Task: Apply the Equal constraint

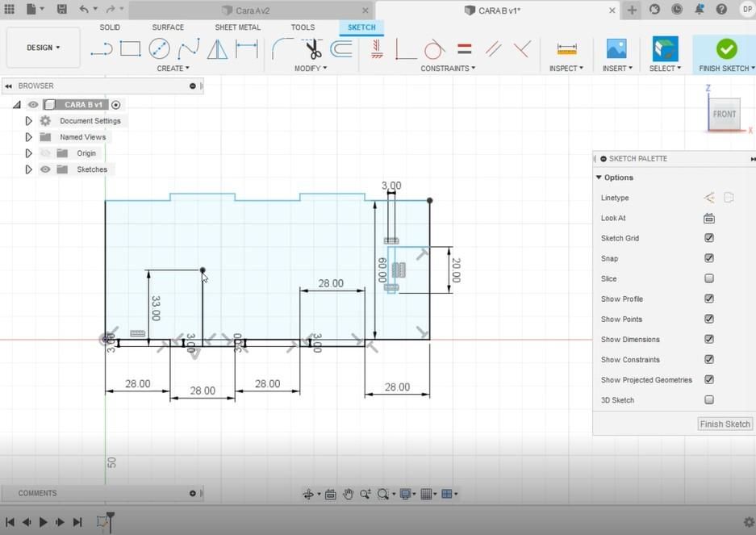Action: [x=464, y=48]
